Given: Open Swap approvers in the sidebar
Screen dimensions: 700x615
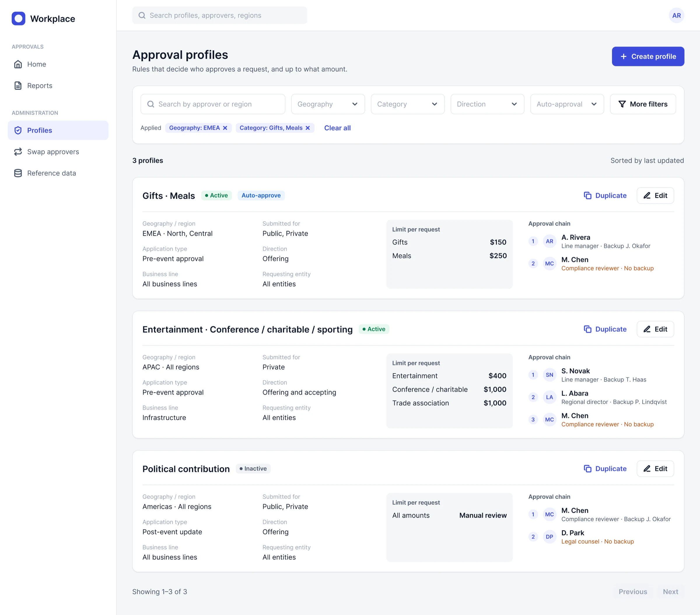Looking at the screenshot, I should click(x=58, y=152).
